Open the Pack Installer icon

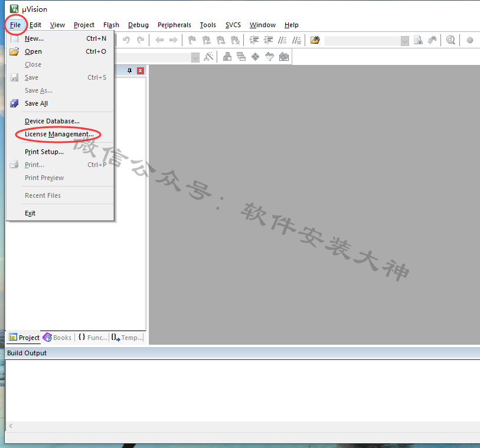point(284,57)
